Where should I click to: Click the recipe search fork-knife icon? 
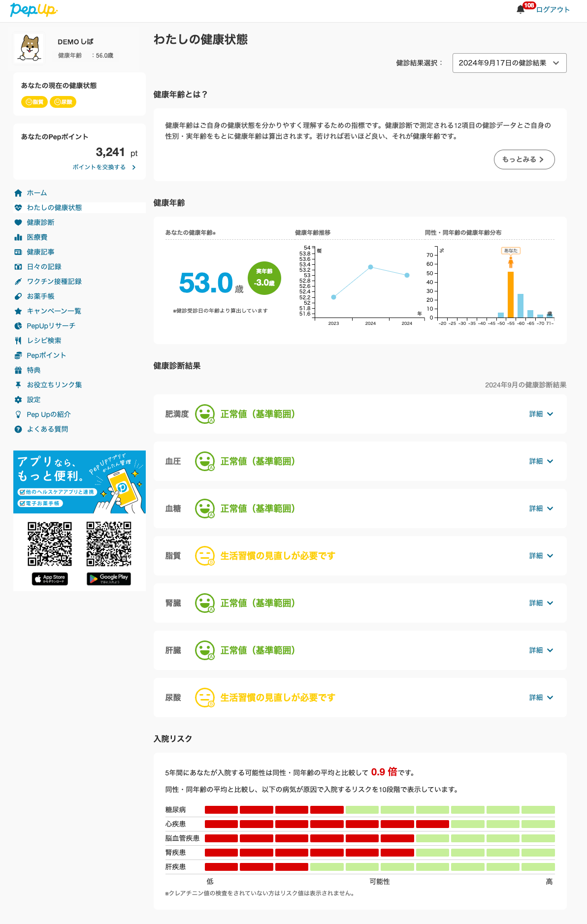click(18, 341)
